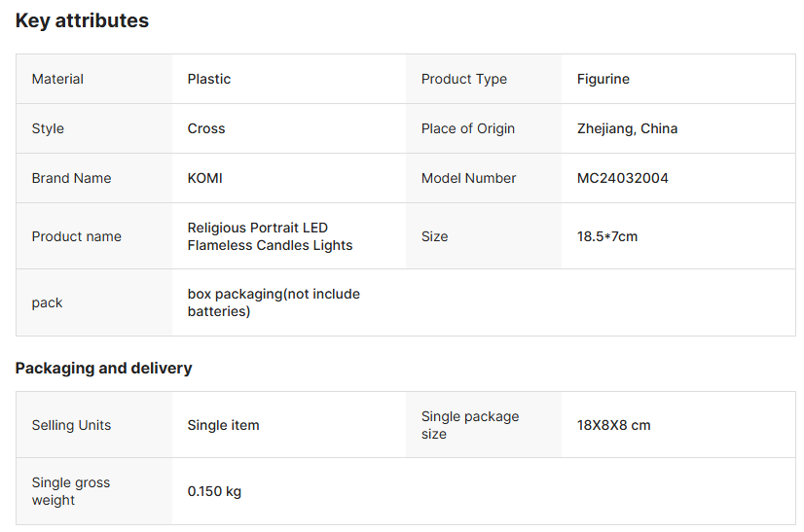Screen dimensions: 804x532
Task: Click the Single package size label
Action: point(470,425)
